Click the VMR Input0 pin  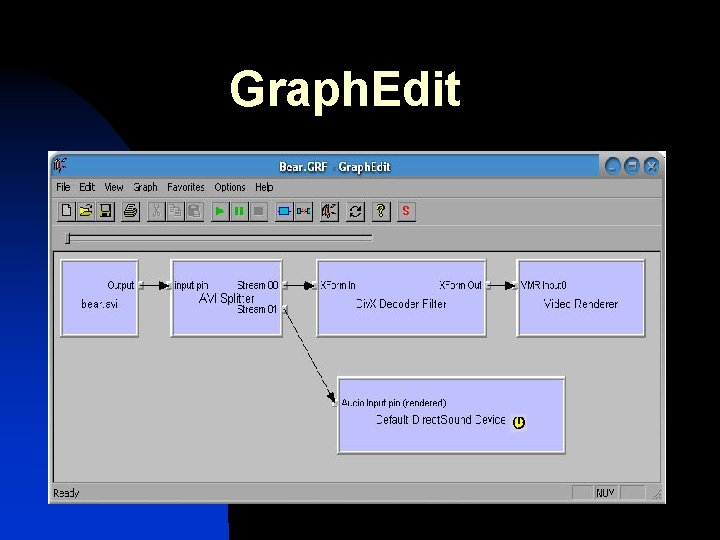[515, 286]
